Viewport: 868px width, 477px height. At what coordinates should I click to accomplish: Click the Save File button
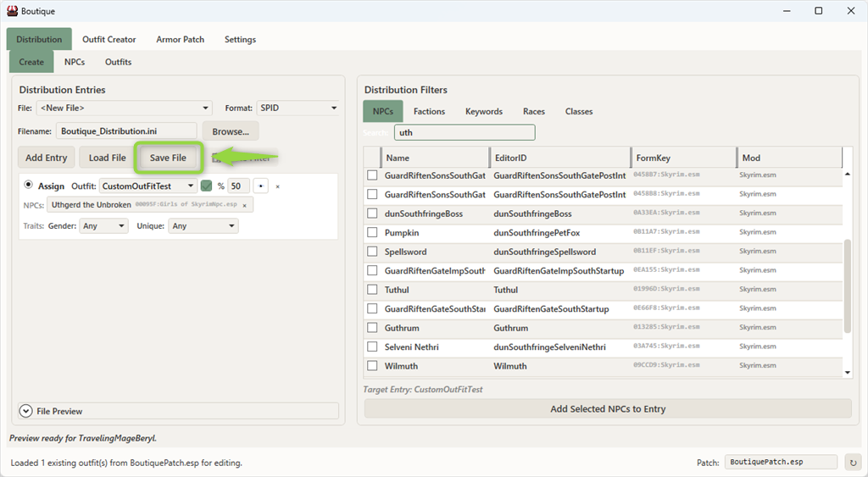(168, 158)
